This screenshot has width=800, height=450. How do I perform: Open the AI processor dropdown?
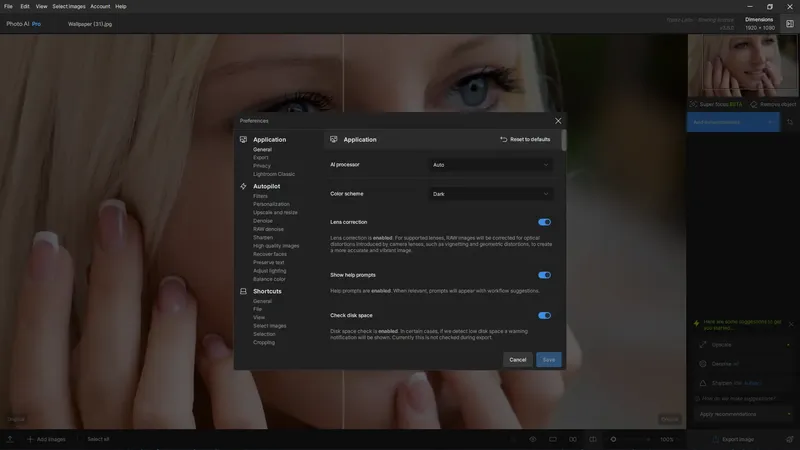pos(490,165)
